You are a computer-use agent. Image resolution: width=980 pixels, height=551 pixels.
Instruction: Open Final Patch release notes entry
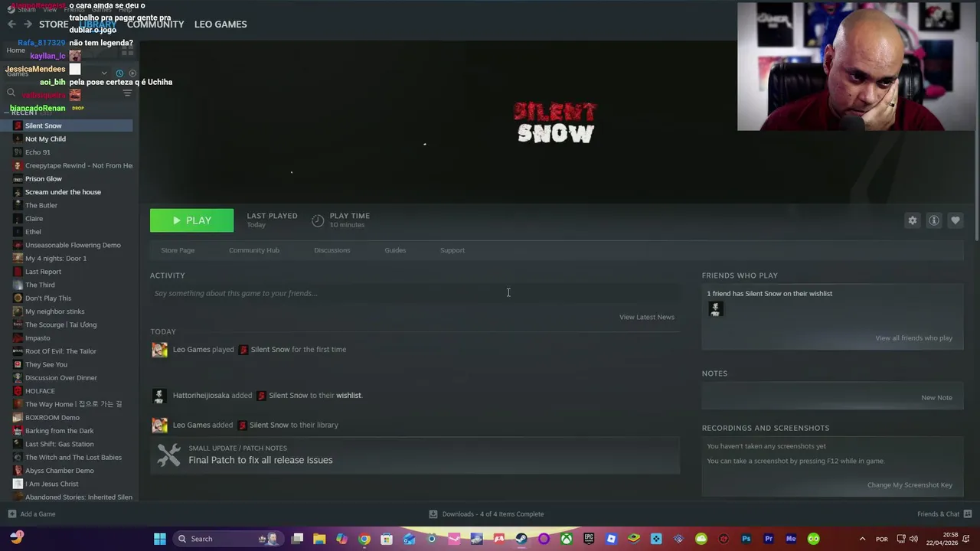pos(415,455)
